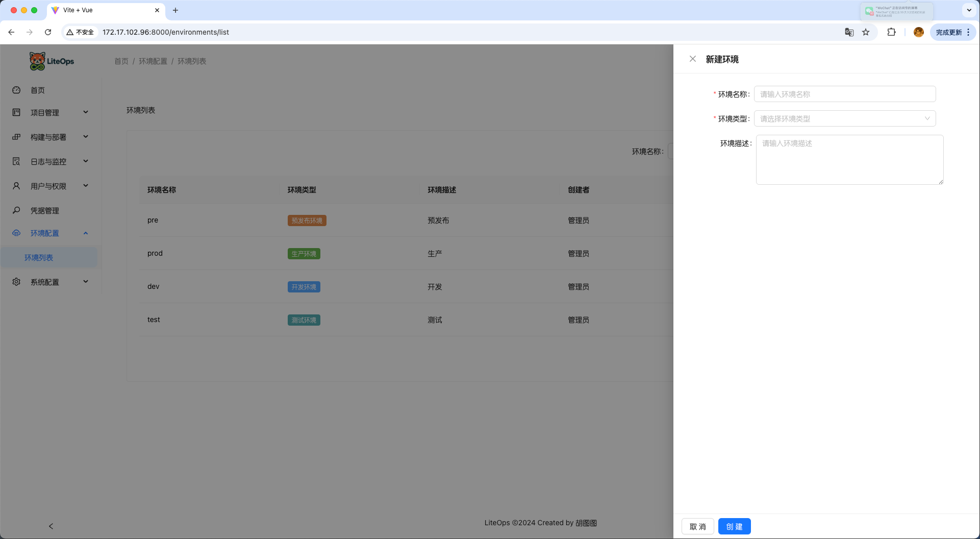
Task: Click the 测试环境 tag
Action: (304, 320)
